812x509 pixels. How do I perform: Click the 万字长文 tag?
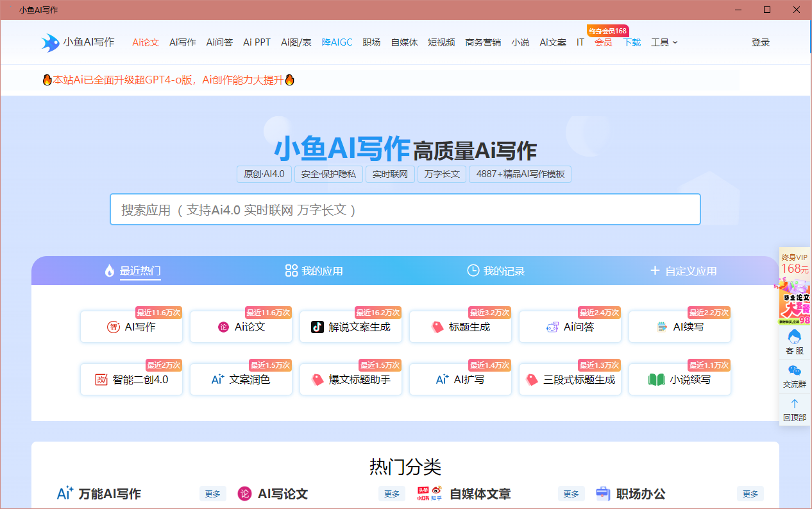pyautogui.click(x=442, y=174)
